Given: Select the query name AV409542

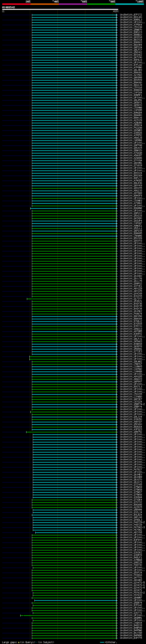Looking at the screenshot, I should 8,7.
